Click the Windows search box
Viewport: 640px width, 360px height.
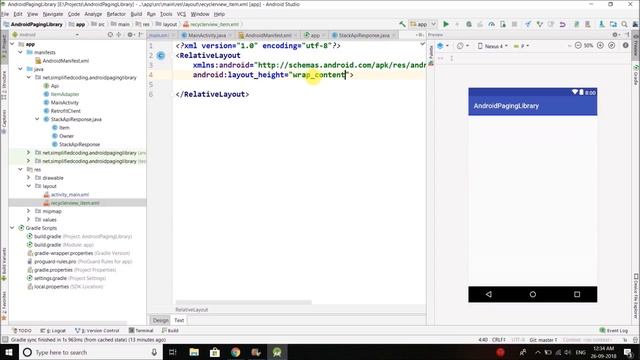click(91, 352)
